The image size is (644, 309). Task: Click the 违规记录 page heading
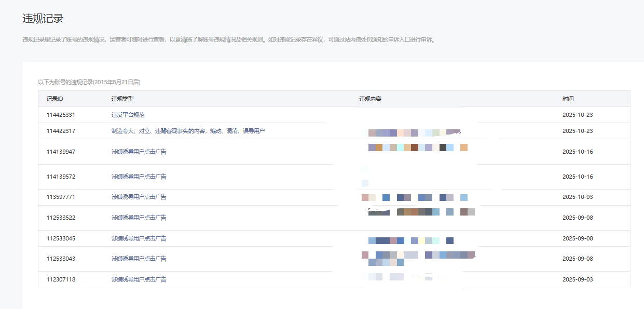pos(43,19)
